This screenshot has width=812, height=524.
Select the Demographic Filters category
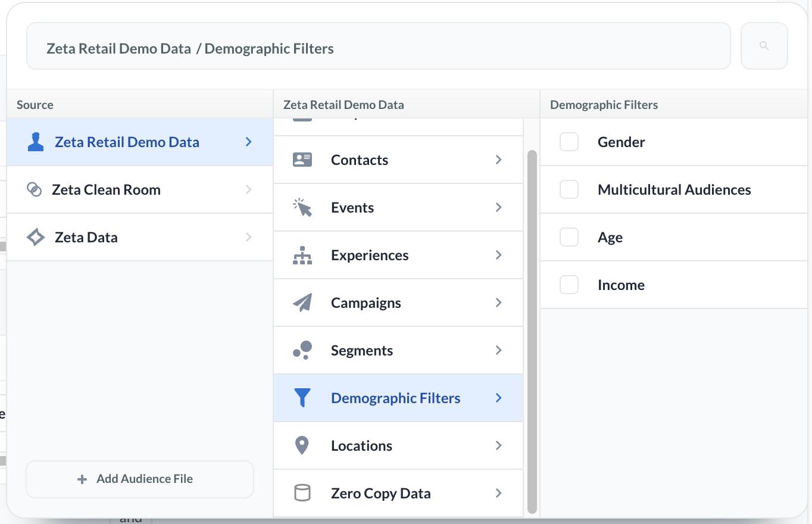398,398
